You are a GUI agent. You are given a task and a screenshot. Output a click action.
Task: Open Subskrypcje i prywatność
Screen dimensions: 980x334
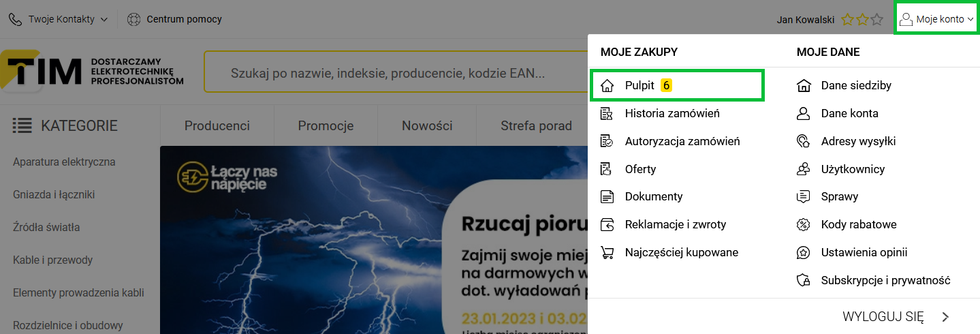[x=886, y=280]
